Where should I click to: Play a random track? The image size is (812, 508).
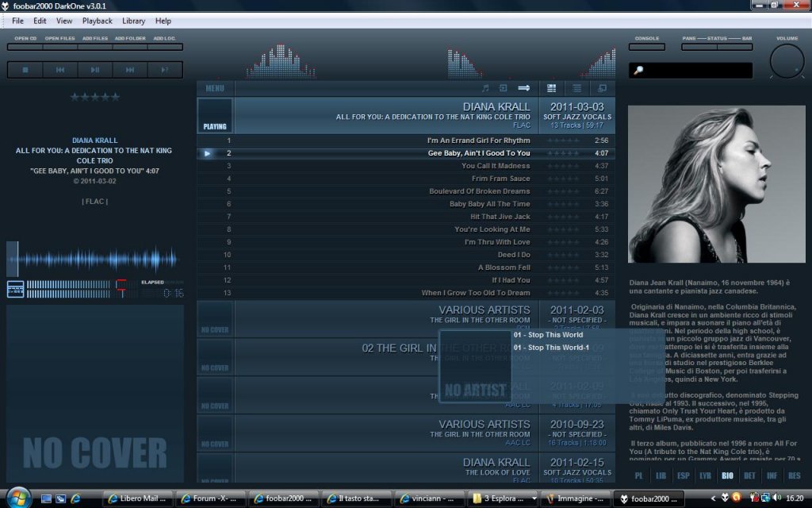point(165,70)
